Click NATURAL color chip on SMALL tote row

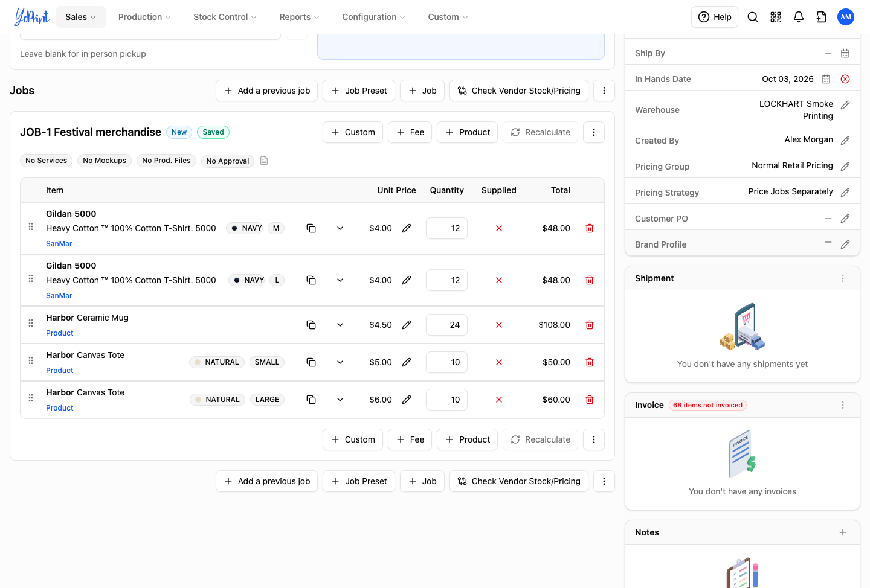(x=217, y=362)
